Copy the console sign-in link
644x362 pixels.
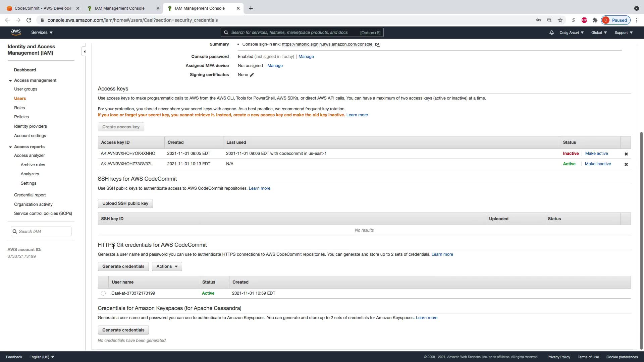tap(378, 45)
